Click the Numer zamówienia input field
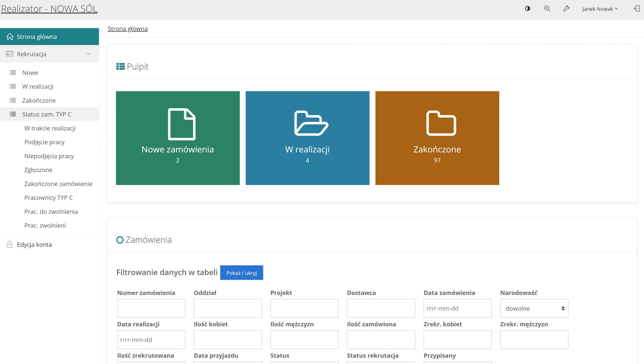Screen dimensions: 644x364 click(x=151, y=308)
